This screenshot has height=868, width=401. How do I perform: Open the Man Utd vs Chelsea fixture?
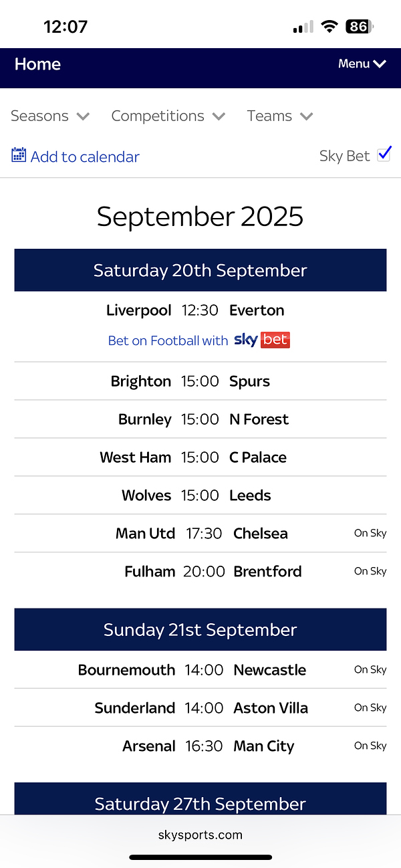200,534
